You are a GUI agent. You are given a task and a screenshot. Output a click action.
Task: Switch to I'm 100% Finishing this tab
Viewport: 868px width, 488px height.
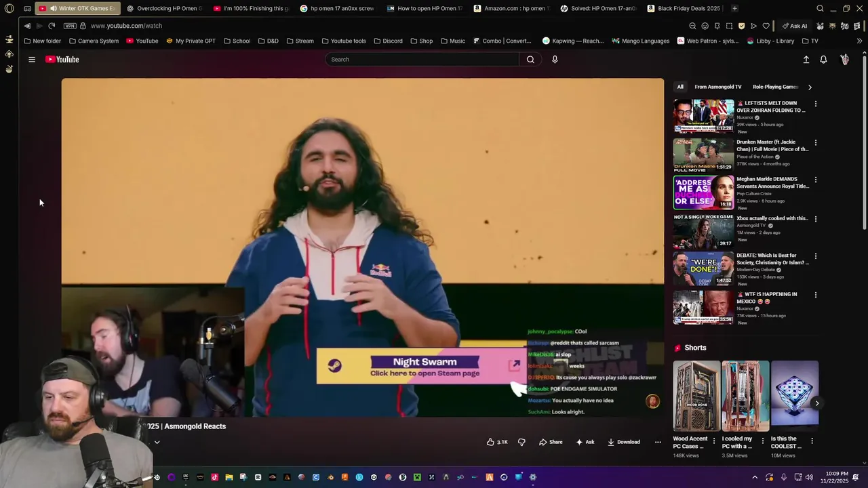click(251, 9)
